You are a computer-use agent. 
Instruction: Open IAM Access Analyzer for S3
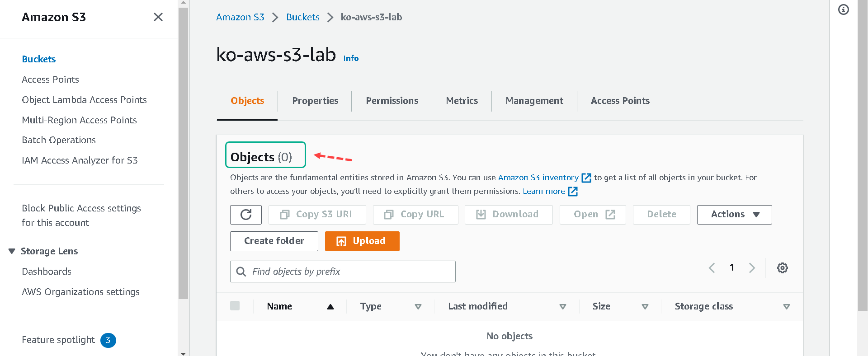coord(80,160)
